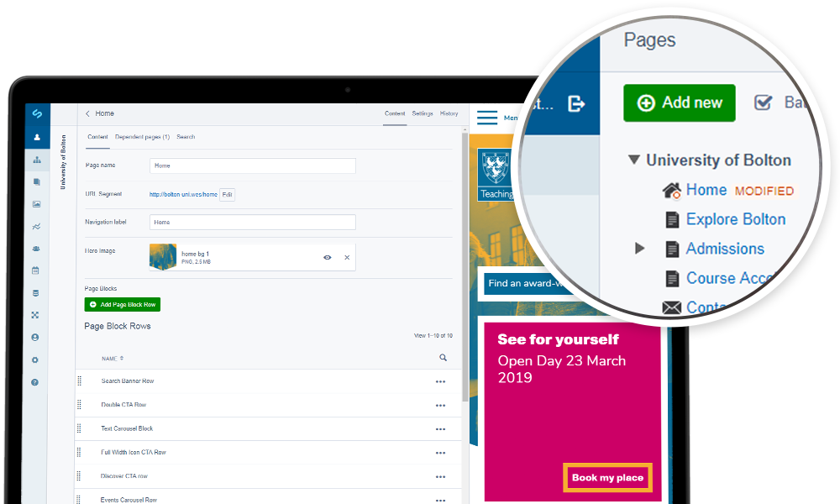840x504 pixels.
Task: Click the search magnifier above the rows table
Action: (x=443, y=357)
